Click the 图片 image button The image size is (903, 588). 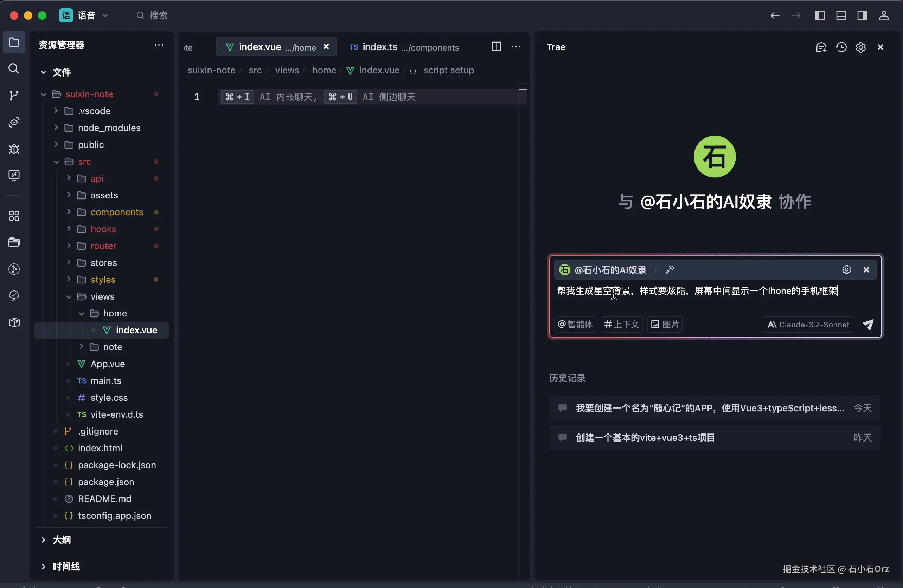pos(665,325)
